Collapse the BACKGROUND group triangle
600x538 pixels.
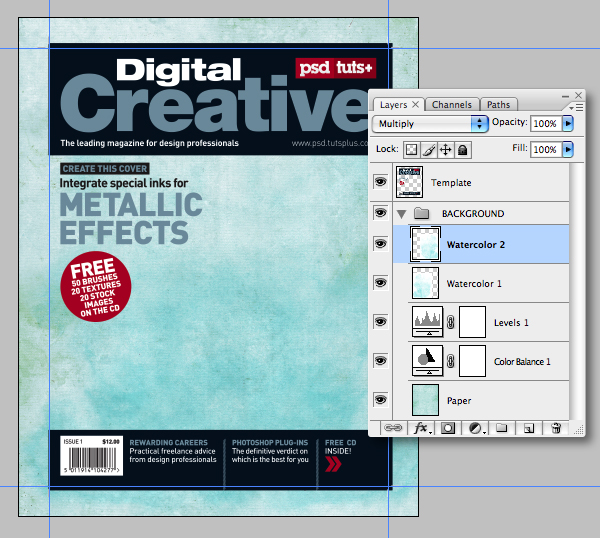[401, 214]
